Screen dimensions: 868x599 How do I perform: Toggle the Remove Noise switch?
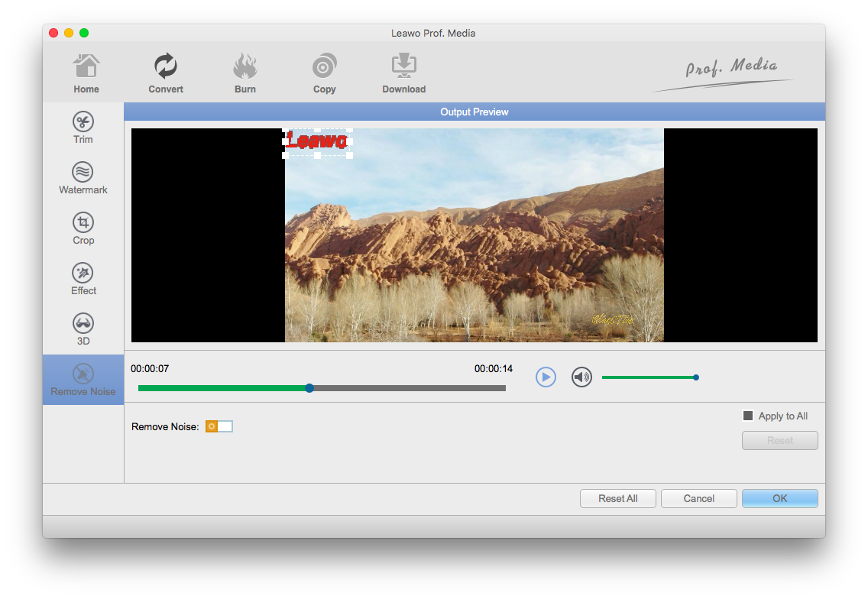tap(219, 426)
